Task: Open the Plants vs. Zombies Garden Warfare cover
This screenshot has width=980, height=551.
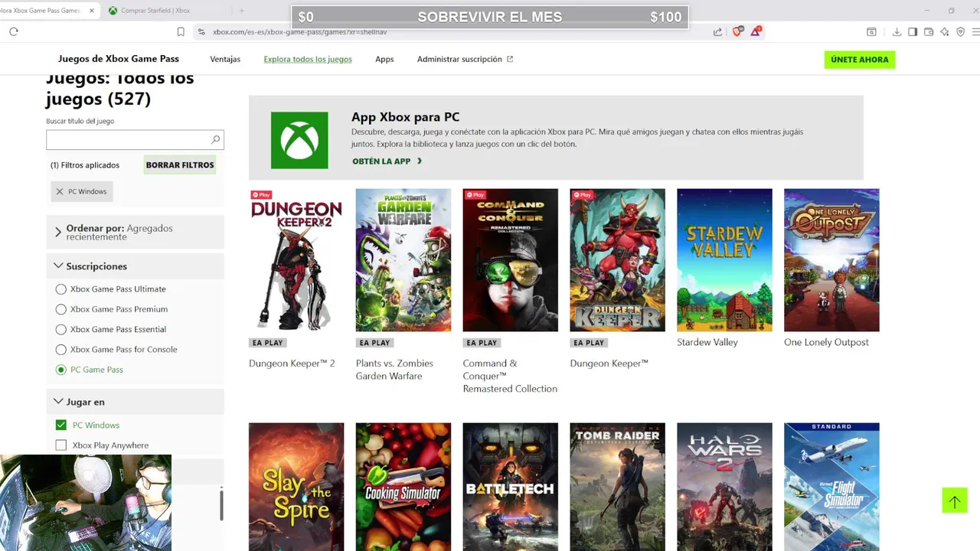Action: pos(403,260)
